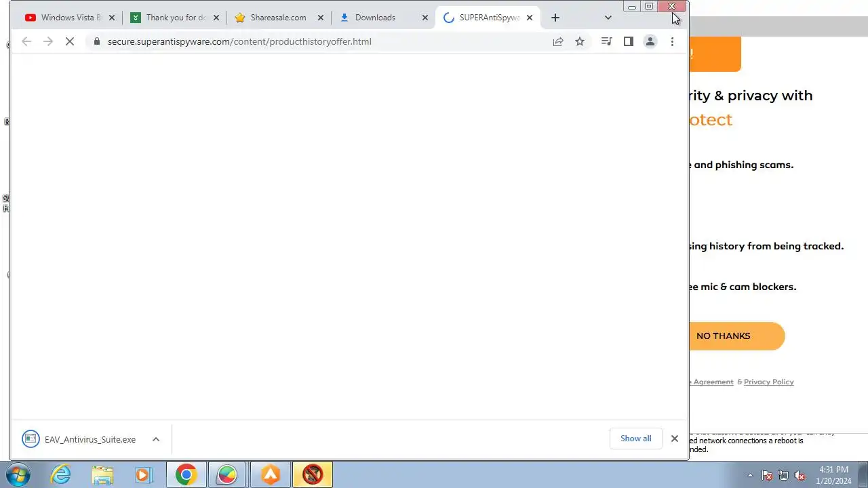Open the network status tray icon

point(783,475)
